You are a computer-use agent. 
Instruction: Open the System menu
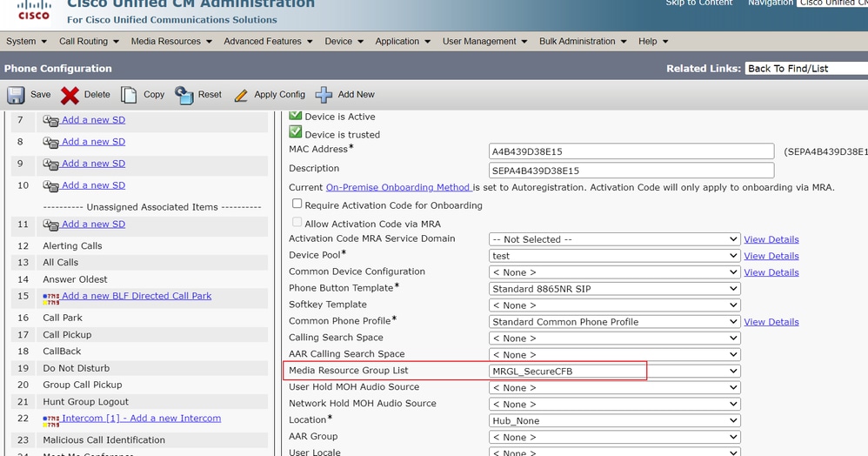pyautogui.click(x=26, y=41)
